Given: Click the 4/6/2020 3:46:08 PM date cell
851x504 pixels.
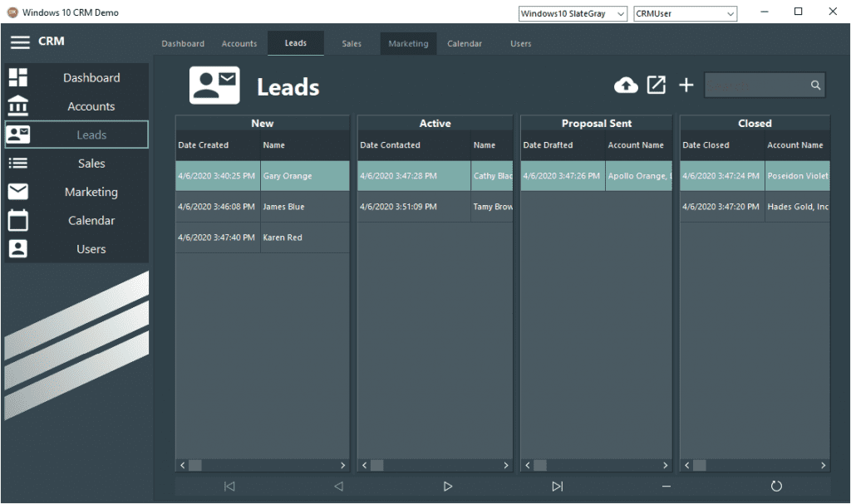Looking at the screenshot, I should [x=218, y=207].
